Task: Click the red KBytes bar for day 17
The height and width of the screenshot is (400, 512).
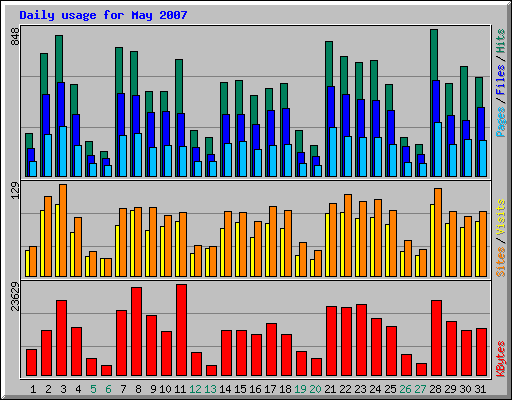Action: click(271, 350)
